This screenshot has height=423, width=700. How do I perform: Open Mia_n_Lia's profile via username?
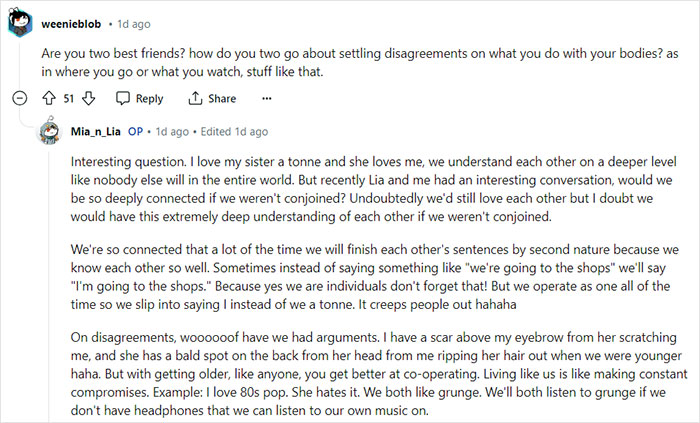click(96, 131)
